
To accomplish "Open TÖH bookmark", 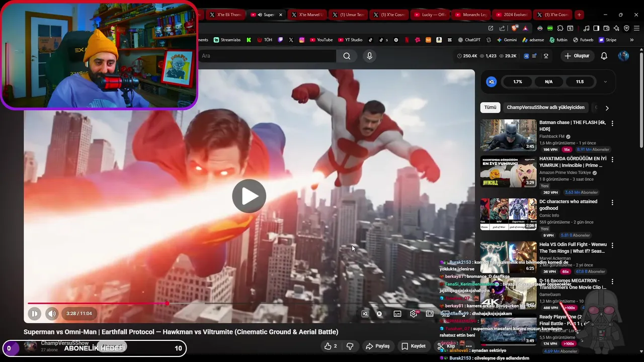I will [x=265, y=40].
